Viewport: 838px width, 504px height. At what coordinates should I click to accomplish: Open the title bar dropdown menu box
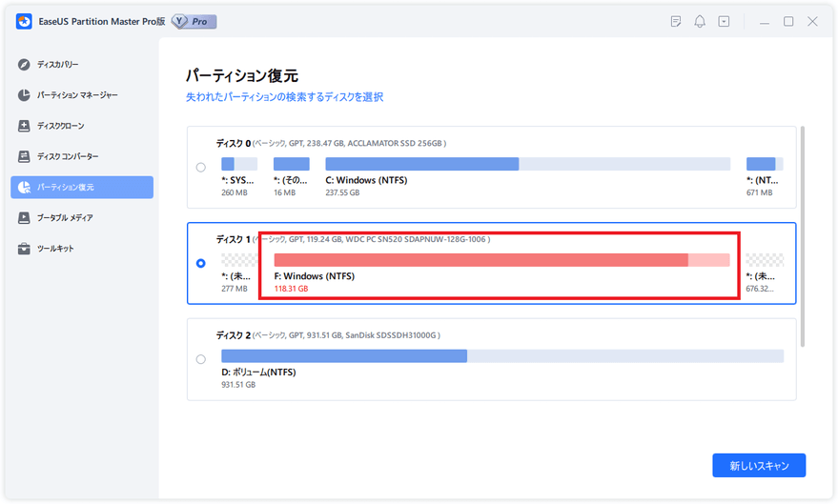click(x=724, y=21)
